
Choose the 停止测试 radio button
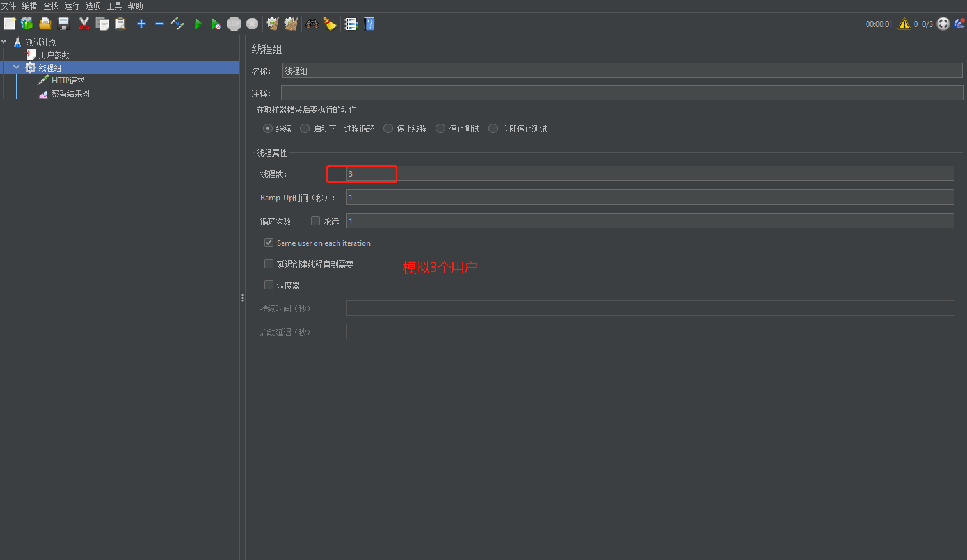tap(440, 129)
